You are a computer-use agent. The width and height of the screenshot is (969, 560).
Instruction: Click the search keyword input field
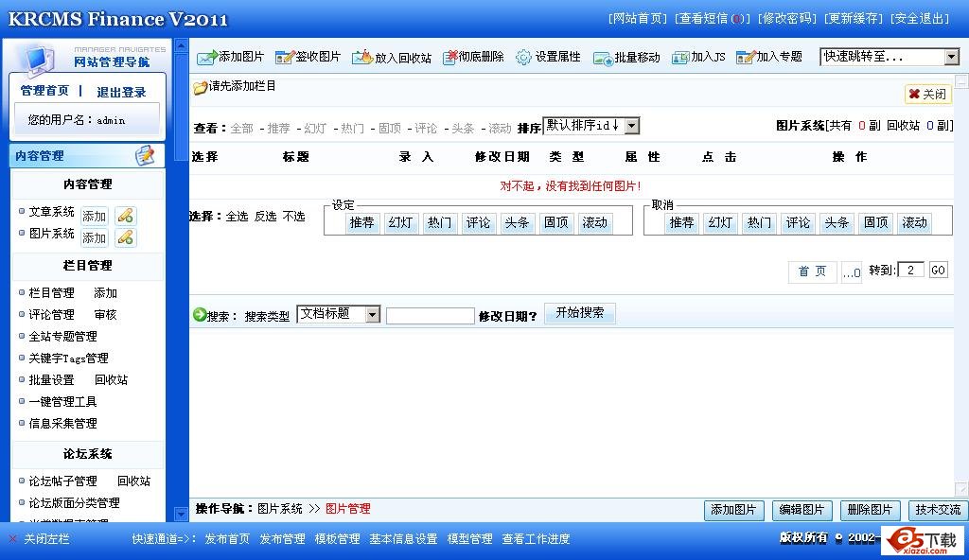(431, 316)
